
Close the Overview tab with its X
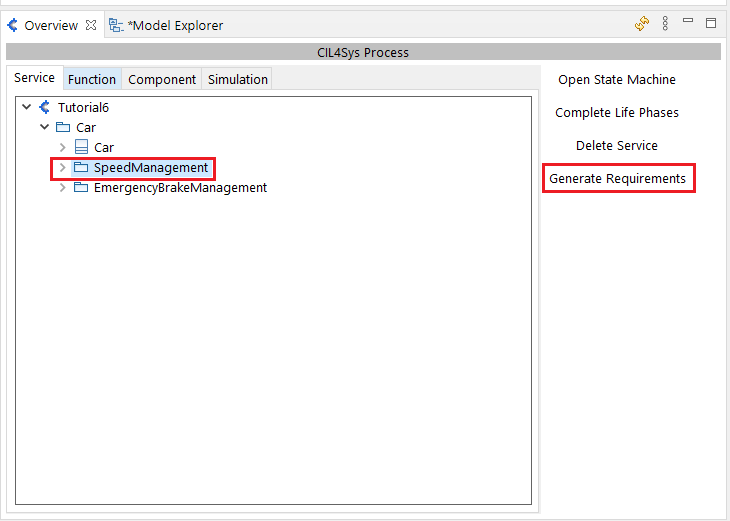91,25
